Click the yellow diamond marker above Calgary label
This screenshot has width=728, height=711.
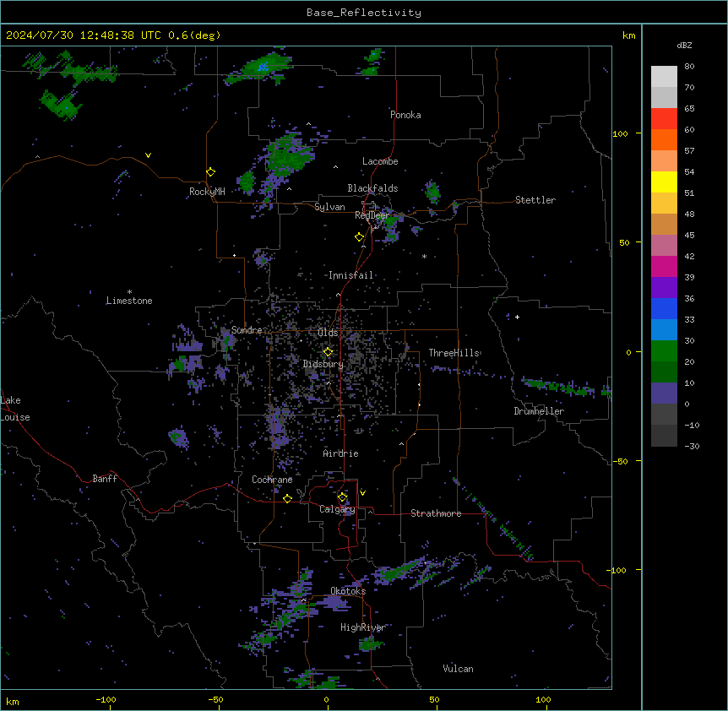click(342, 497)
